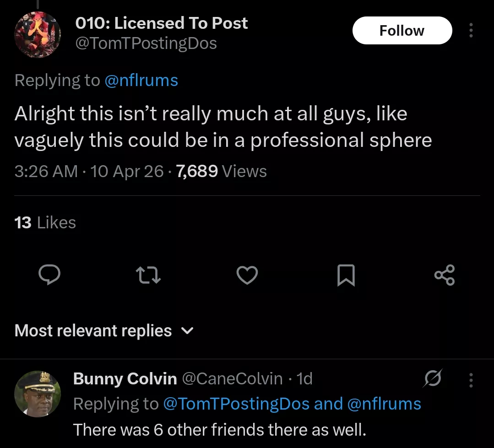Viewport: 494px width, 448px height.
Task: Repost this tweet with retweet icon
Action: coord(148,275)
